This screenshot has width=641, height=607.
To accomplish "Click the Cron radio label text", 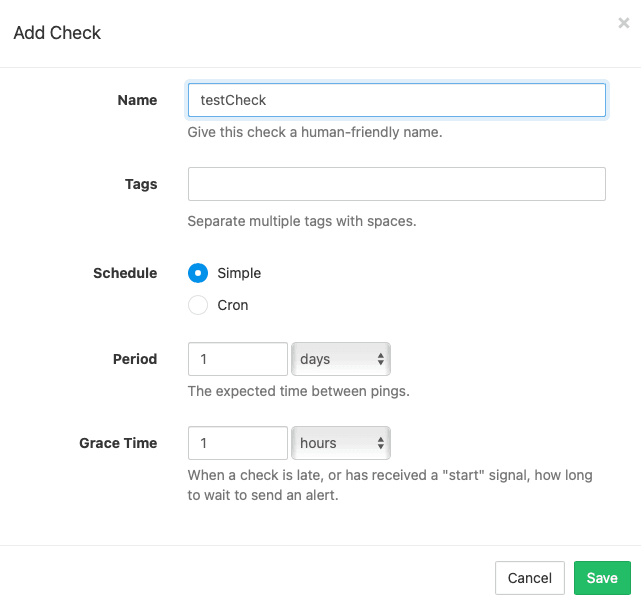I will [233, 305].
